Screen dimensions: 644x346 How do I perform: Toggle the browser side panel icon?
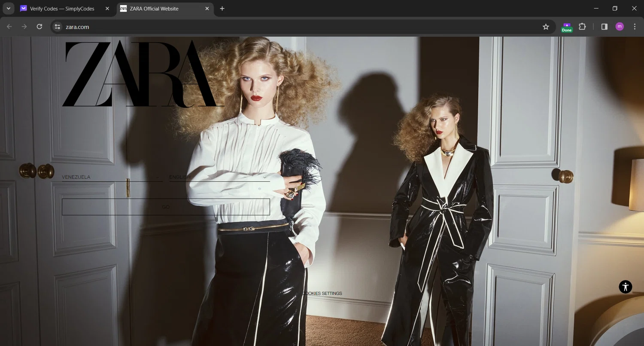(604, 27)
